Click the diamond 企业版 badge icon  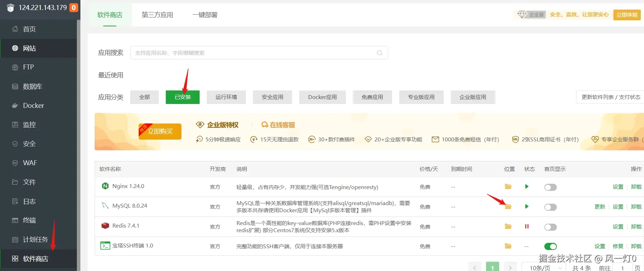[x=522, y=15]
